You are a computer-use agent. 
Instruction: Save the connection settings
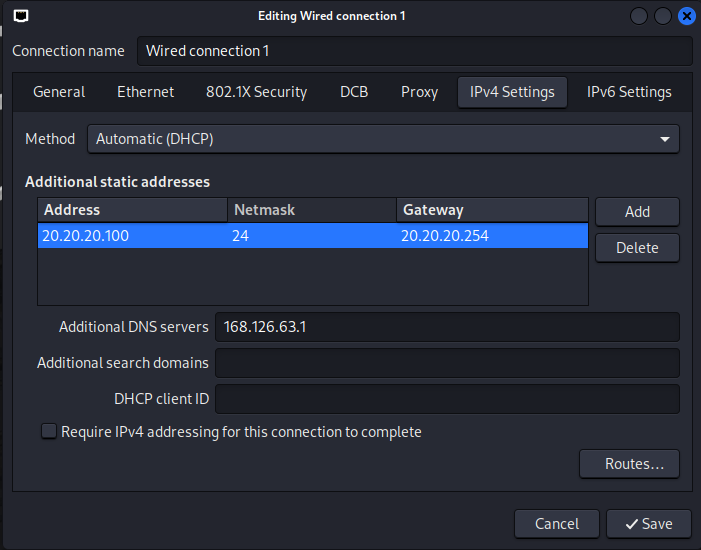pos(649,524)
